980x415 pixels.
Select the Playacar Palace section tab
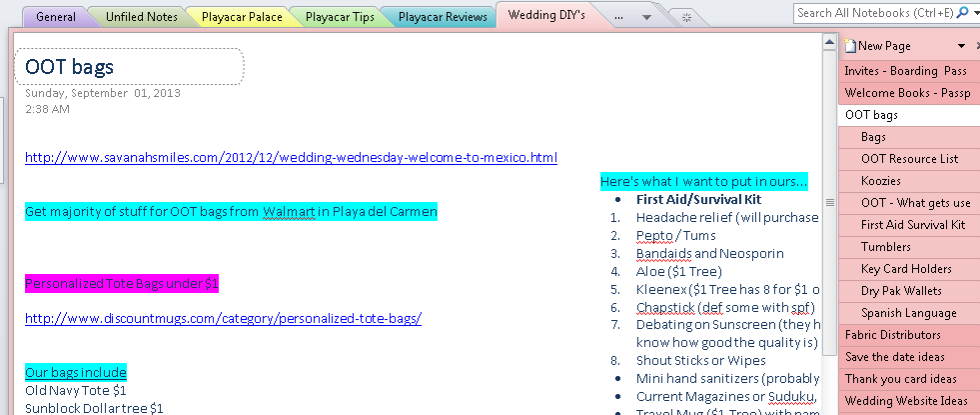click(242, 17)
